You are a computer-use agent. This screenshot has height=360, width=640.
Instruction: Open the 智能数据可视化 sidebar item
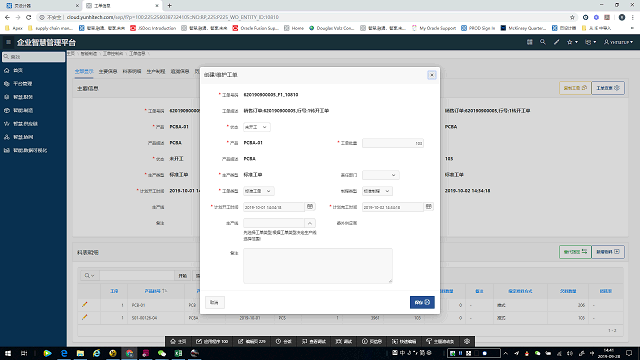point(30,151)
